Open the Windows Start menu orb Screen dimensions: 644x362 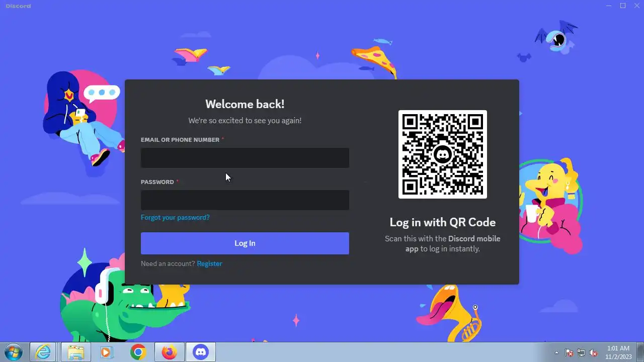(x=14, y=352)
